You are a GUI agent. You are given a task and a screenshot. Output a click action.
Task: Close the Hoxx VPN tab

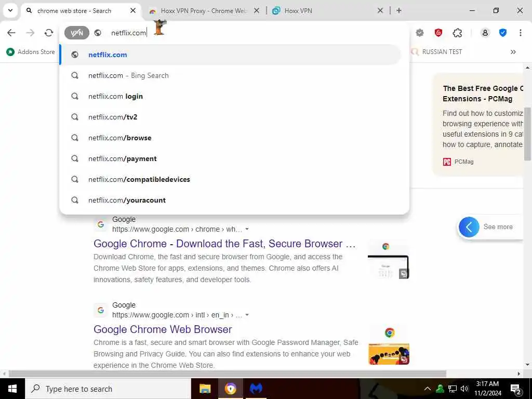(x=380, y=10)
